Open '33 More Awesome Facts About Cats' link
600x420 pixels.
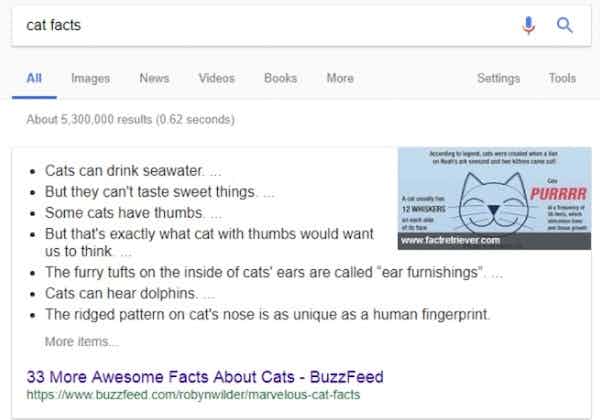click(205, 377)
